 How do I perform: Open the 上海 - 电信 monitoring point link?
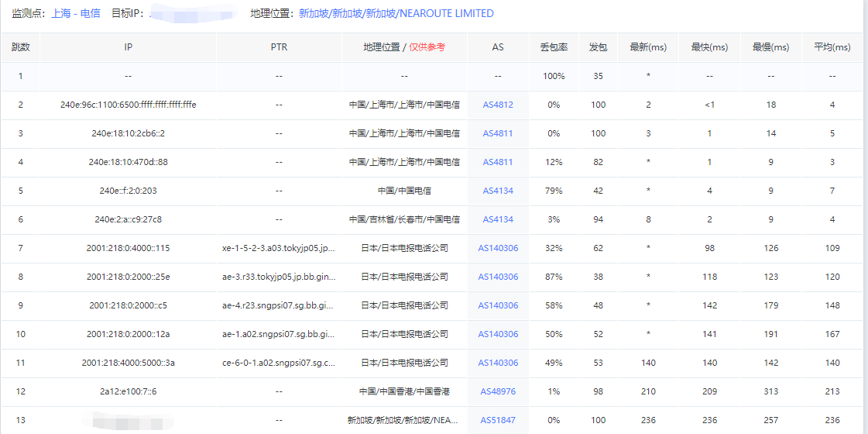pos(76,13)
